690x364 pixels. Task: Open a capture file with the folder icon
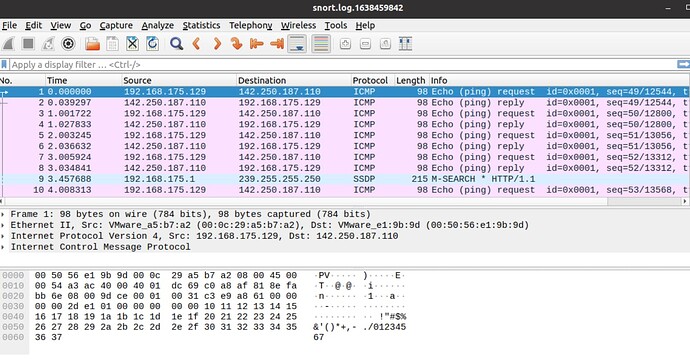92,44
